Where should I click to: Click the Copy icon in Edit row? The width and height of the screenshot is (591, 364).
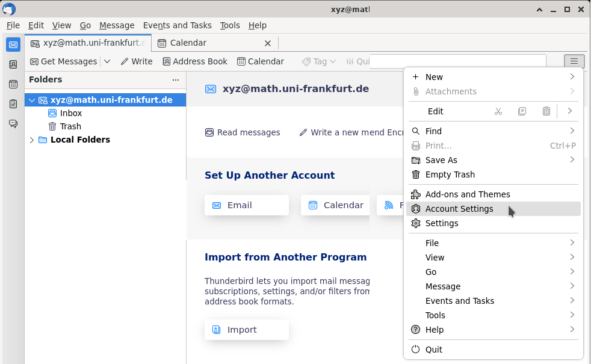[x=522, y=111]
